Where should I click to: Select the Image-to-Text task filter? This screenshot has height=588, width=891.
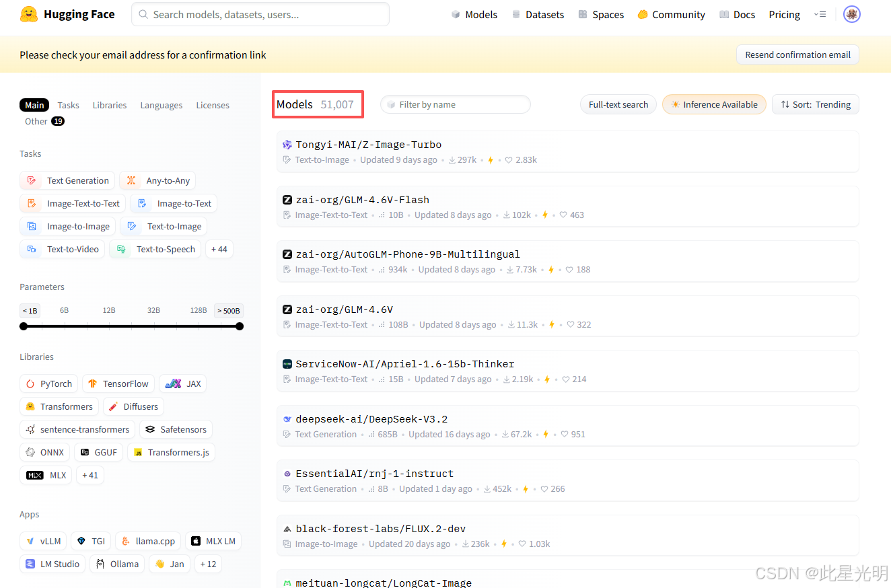tap(174, 203)
